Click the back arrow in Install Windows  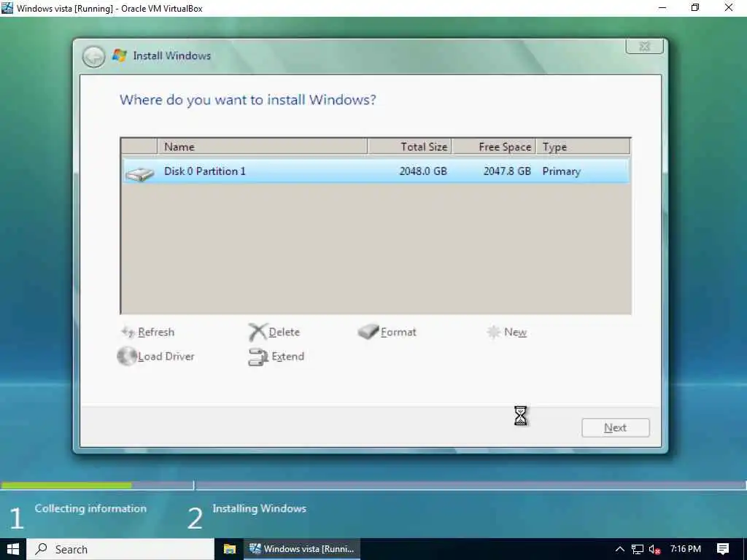pyautogui.click(x=93, y=57)
